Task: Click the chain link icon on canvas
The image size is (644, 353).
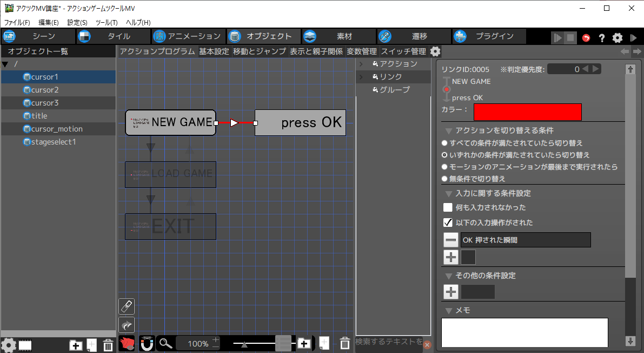Action: (x=126, y=306)
